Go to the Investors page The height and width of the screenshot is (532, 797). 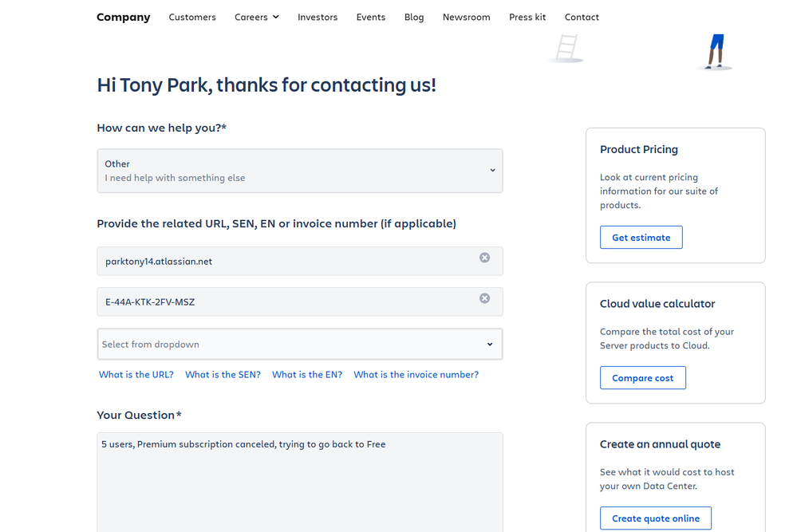point(318,17)
